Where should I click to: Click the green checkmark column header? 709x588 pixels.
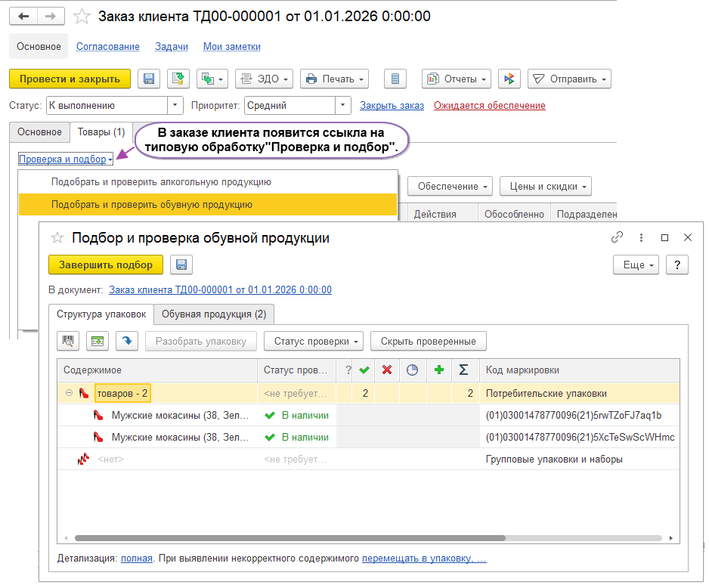[x=364, y=370]
